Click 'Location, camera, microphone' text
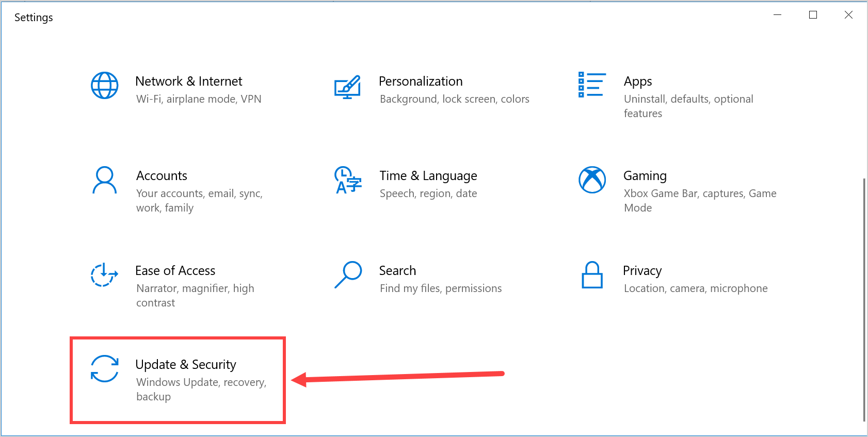The height and width of the screenshot is (437, 868). point(696,288)
